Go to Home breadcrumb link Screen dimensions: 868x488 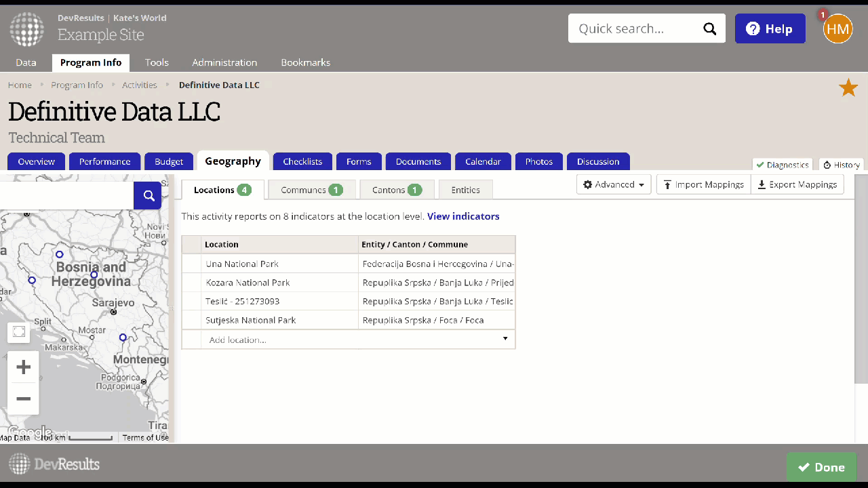tap(20, 85)
